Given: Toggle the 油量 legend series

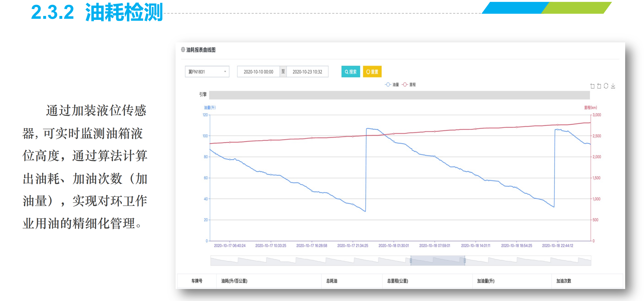Looking at the screenshot, I should [x=392, y=84].
